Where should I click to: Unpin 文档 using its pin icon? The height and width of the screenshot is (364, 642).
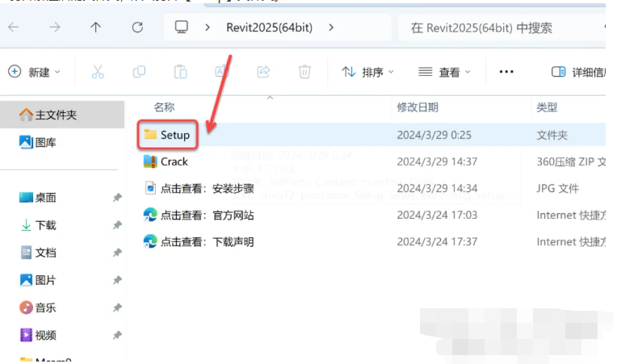(x=117, y=253)
